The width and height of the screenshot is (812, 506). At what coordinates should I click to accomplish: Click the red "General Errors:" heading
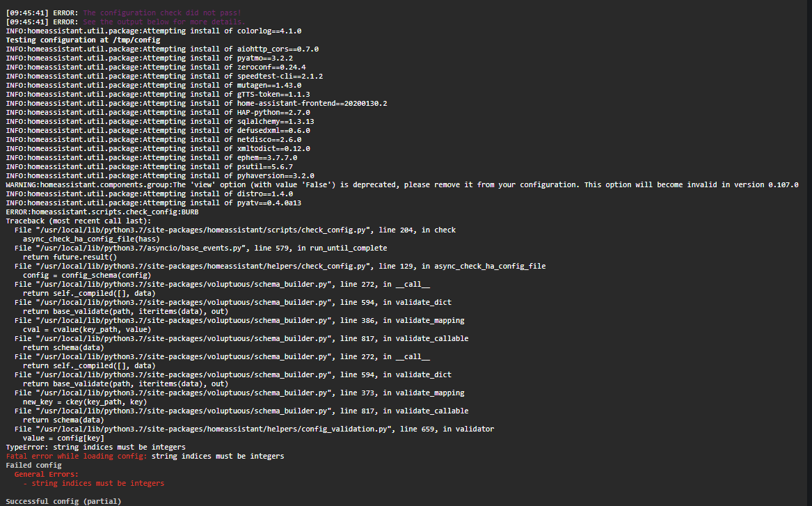[47, 475]
